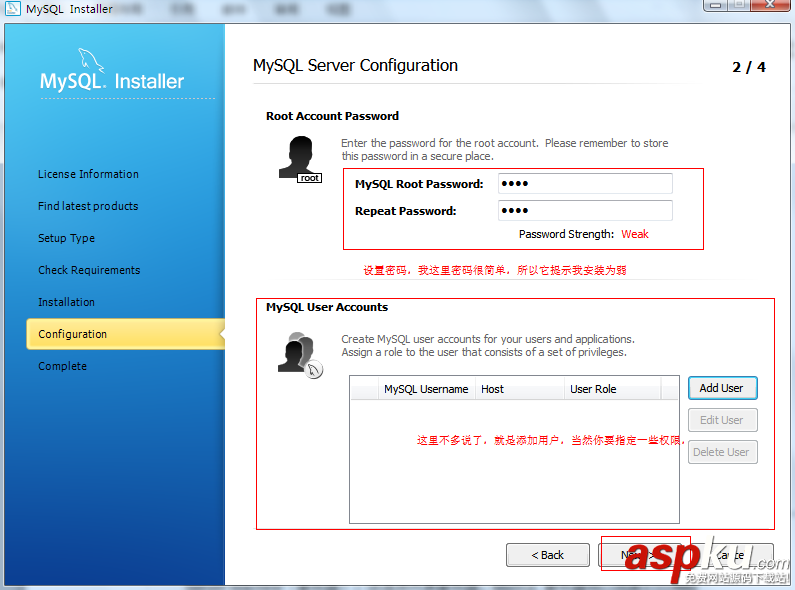Viewport: 795px width, 590px height.
Task: Click the MySQL User Accounts heading
Action: pos(327,307)
